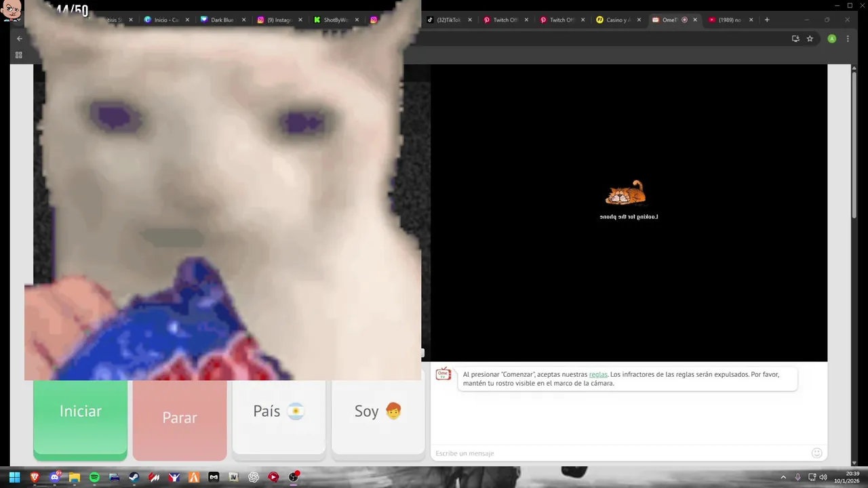Open network settings from the tray icon
The height and width of the screenshot is (488, 868).
[x=812, y=477]
